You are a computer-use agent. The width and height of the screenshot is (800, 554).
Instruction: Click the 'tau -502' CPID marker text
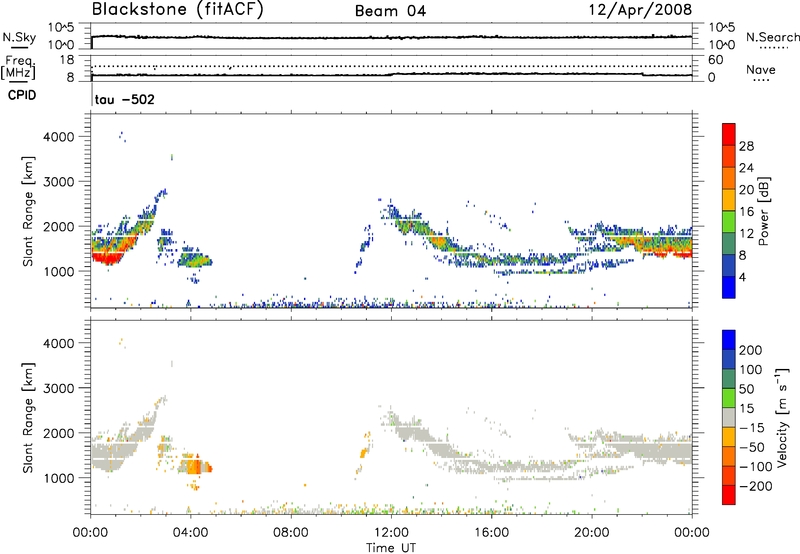(x=124, y=99)
